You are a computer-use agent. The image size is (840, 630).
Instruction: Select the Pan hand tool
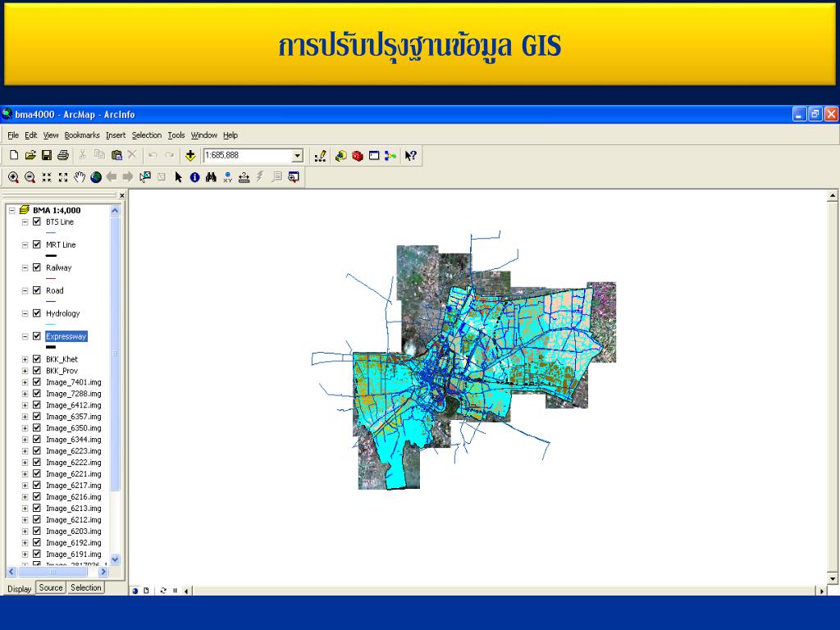click(x=80, y=177)
